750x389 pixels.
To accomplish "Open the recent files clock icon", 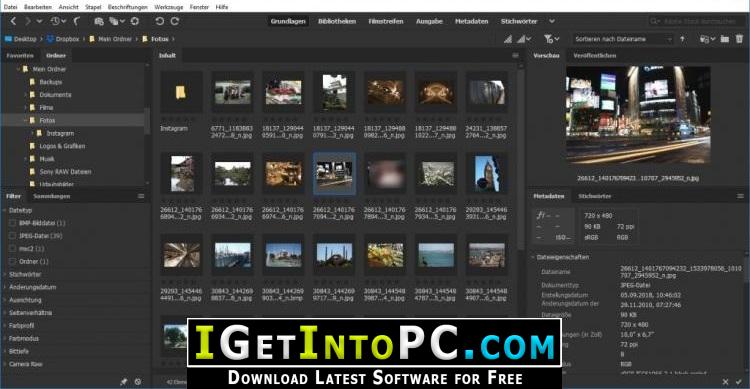I will click(55, 21).
